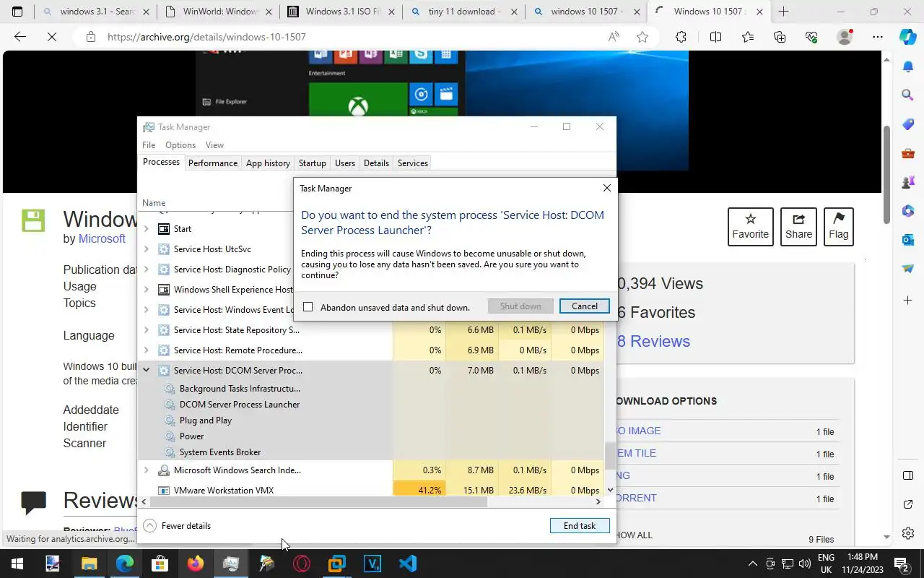This screenshot has width=924, height=578.
Task: Open the Read aloud icon in address bar
Action: tap(614, 37)
